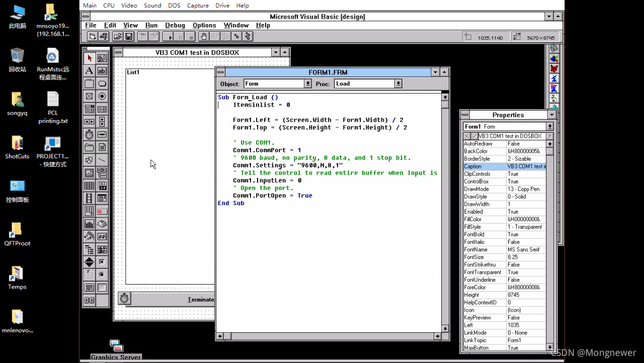The height and width of the screenshot is (363, 644).
Task: Select the Pointer tool in the toolbox
Action: click(89, 58)
